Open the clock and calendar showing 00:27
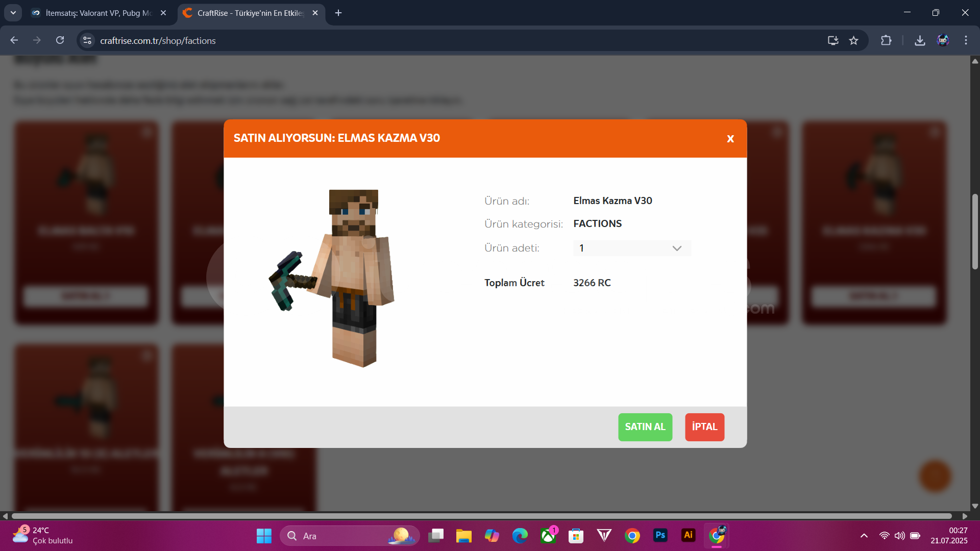This screenshot has width=980, height=551. (949, 536)
